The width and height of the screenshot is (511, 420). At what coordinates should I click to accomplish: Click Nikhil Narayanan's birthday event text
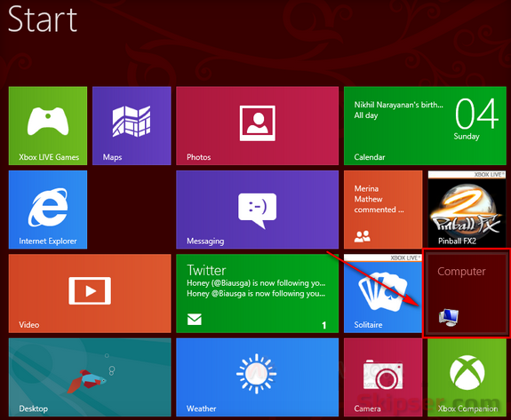click(398, 105)
